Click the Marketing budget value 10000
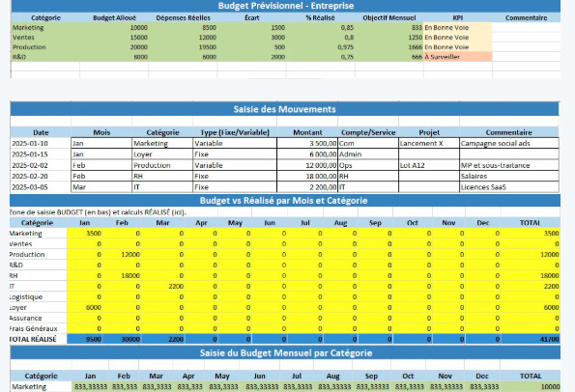575x392 pixels. pyautogui.click(x=114, y=27)
